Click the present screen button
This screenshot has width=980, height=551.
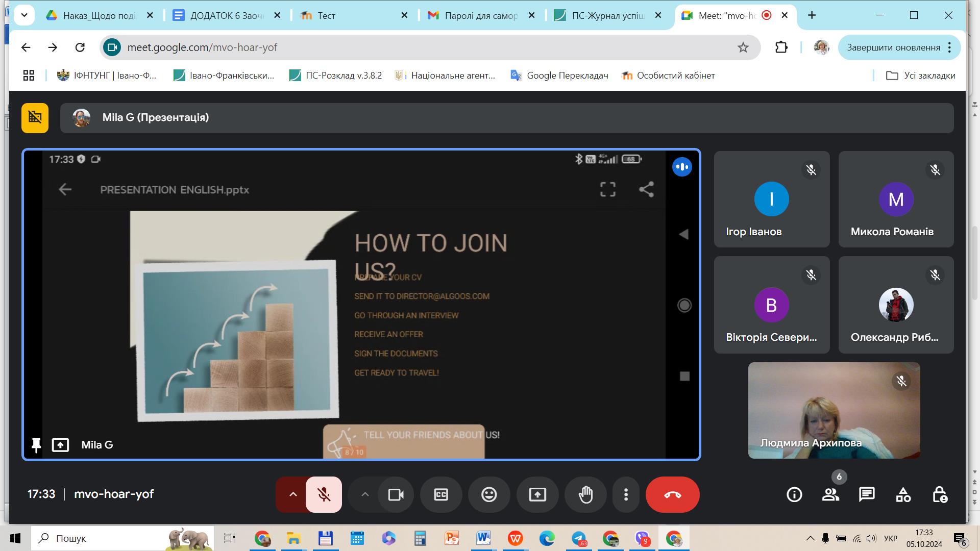click(x=537, y=494)
